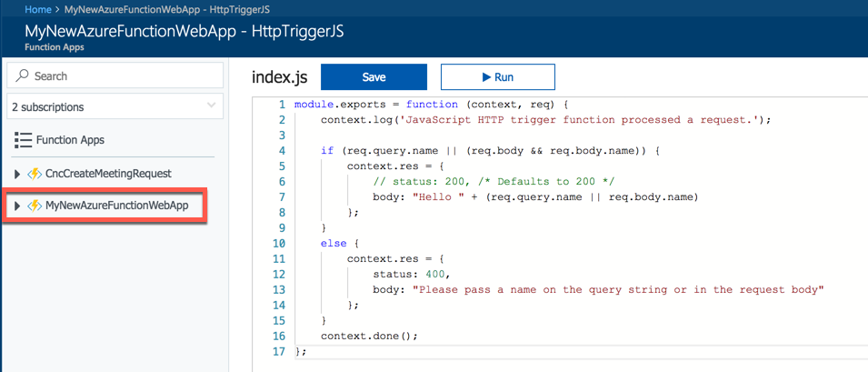Save the index.js file
Viewport: 868px width, 372px height.
[x=374, y=77]
